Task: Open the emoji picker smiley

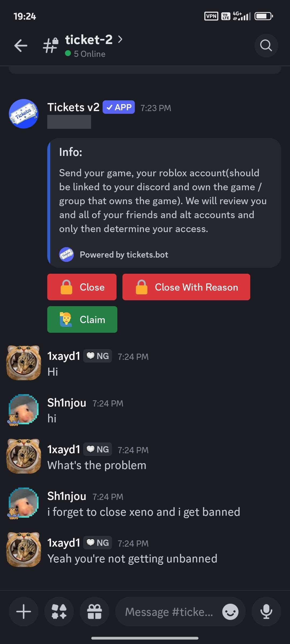Action: tap(230, 612)
